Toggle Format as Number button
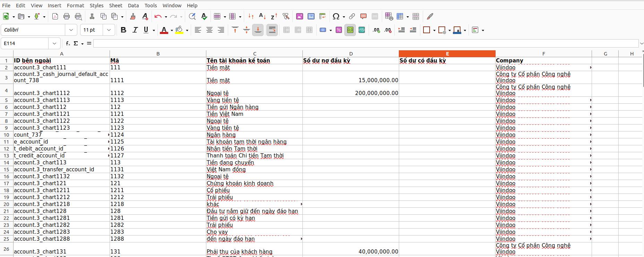 click(x=350, y=30)
